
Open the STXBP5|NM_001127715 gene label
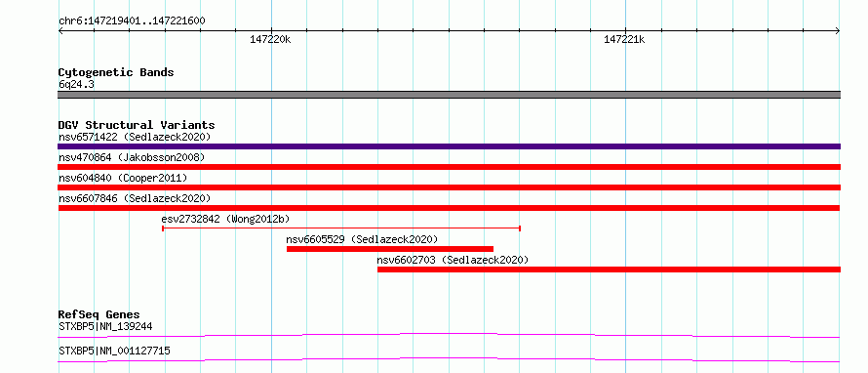click(114, 352)
